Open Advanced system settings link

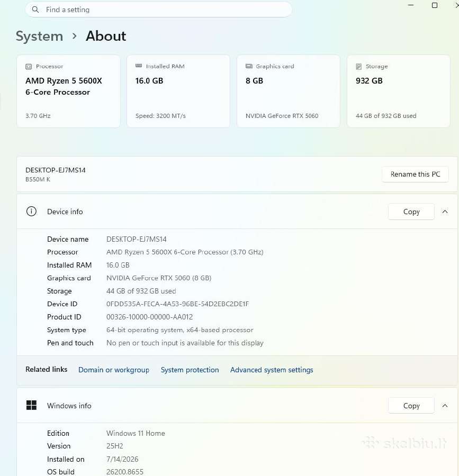coord(272,370)
